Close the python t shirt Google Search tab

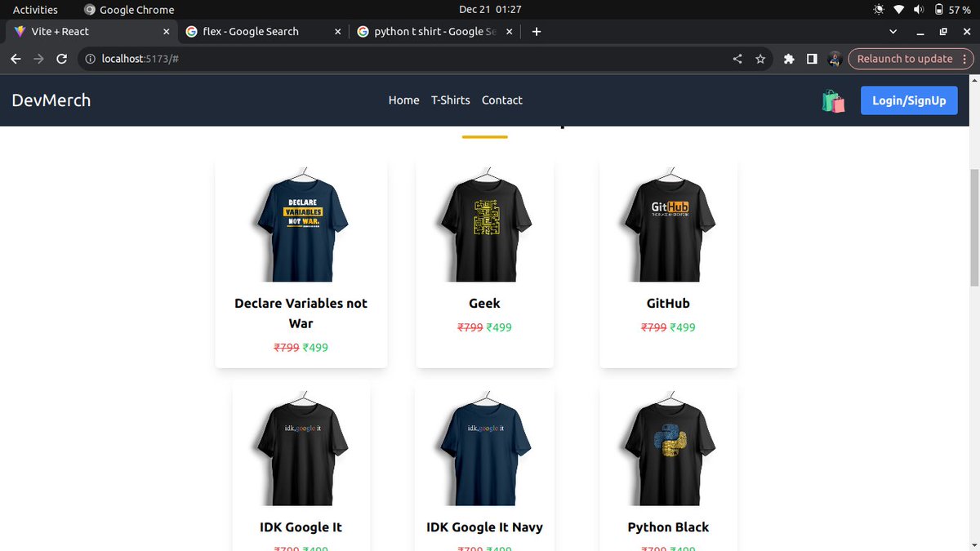tap(510, 32)
